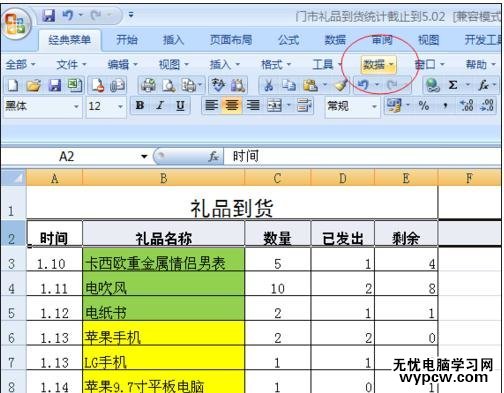The width and height of the screenshot is (504, 393).
Task: Click the Sigma AutoSum icon
Action: [452, 86]
